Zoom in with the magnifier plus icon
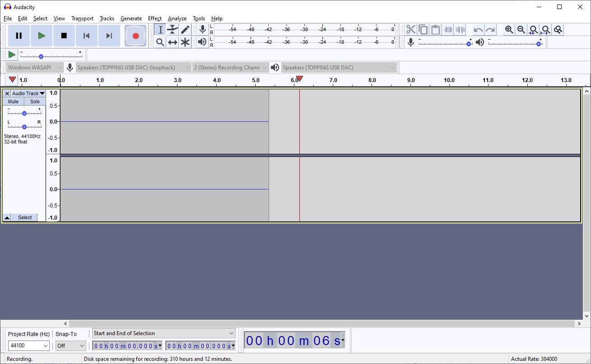Viewport: 591px width, 364px height. tap(509, 30)
